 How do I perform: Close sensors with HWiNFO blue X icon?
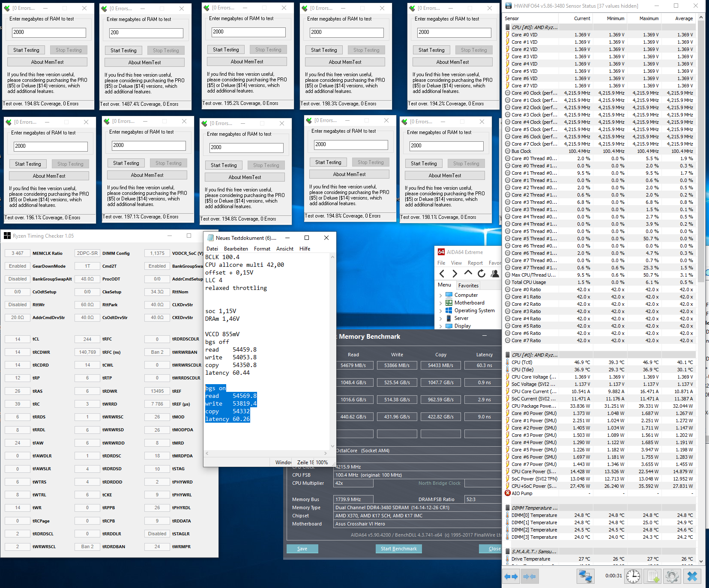pyautogui.click(x=692, y=576)
